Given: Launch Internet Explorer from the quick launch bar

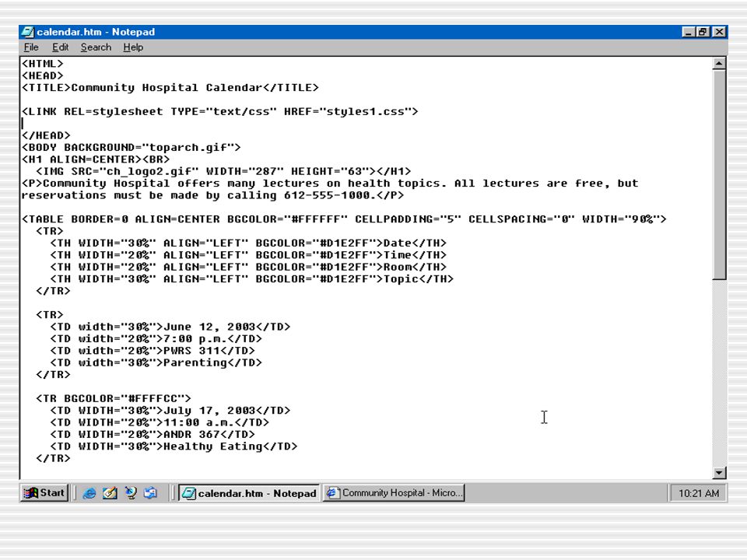Looking at the screenshot, I should point(89,493).
